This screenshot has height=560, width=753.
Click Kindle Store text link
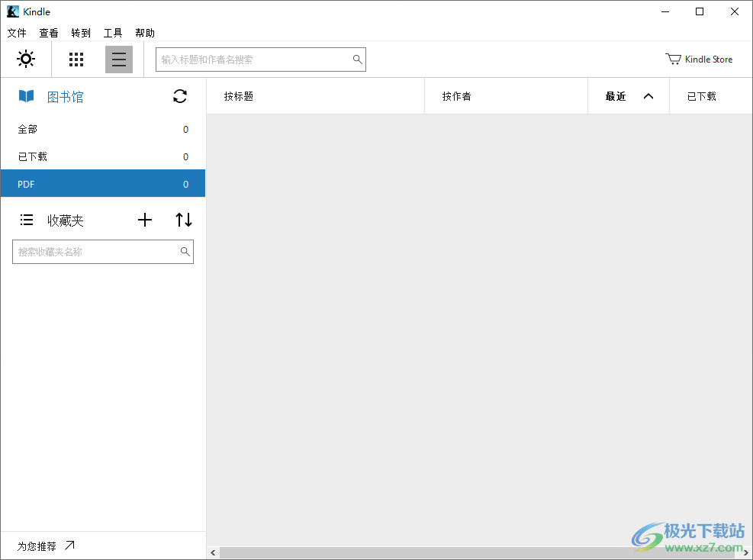(x=708, y=59)
